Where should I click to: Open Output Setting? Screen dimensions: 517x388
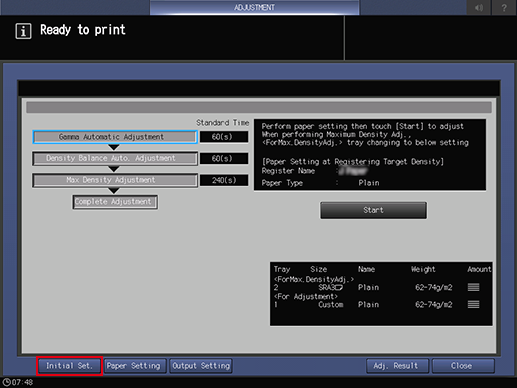pyautogui.click(x=201, y=366)
